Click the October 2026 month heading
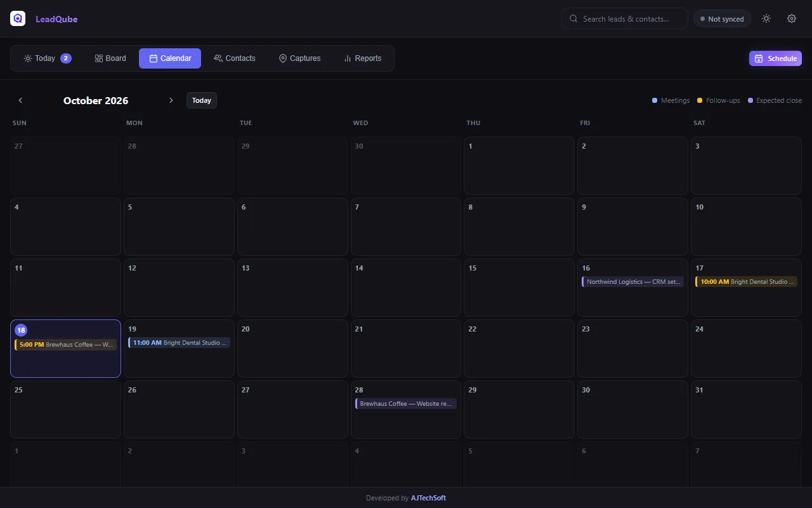This screenshot has height=508, width=812. click(96, 100)
